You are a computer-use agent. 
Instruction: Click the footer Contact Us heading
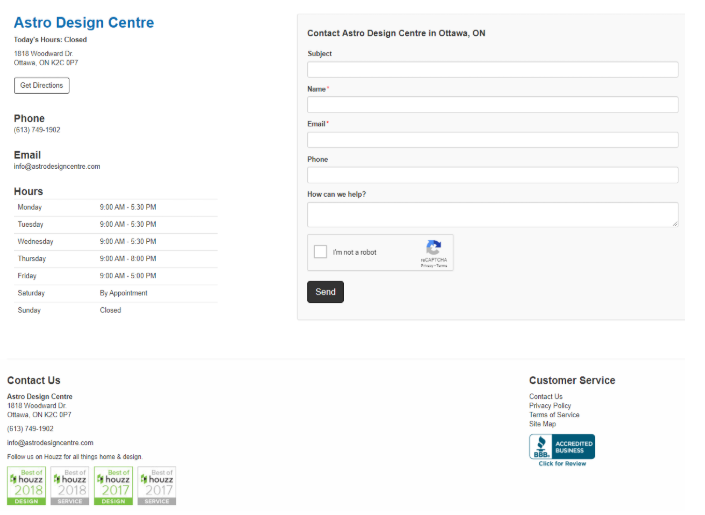(34, 381)
